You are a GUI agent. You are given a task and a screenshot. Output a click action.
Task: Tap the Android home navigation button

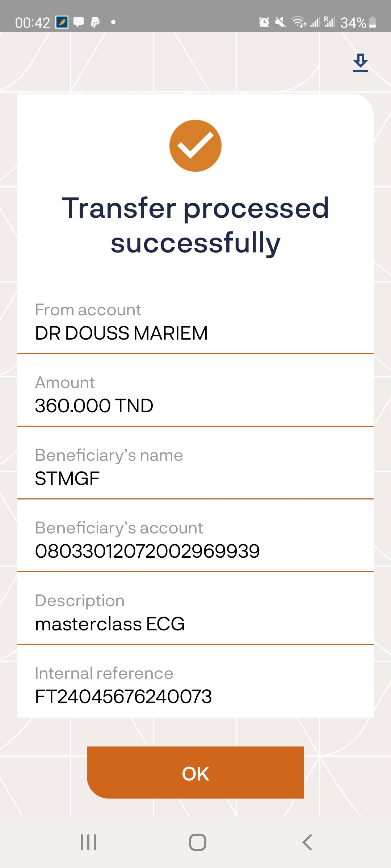coord(198,842)
